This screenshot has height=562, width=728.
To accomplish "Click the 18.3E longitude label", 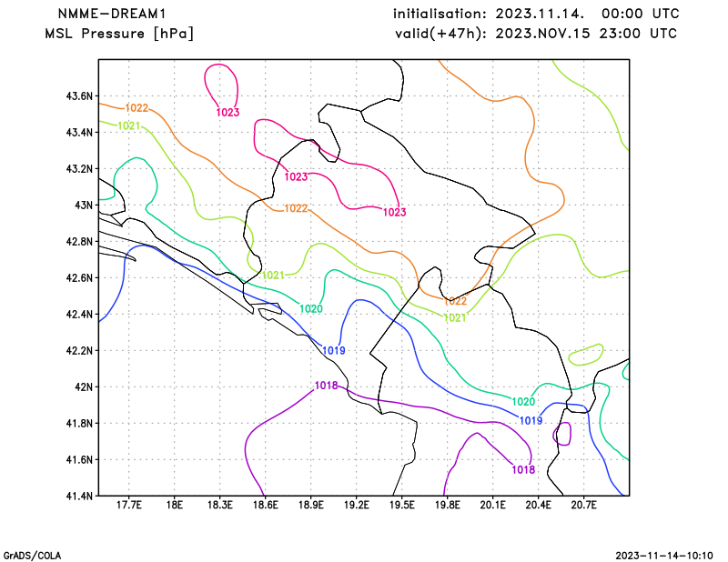I will tap(219, 505).
